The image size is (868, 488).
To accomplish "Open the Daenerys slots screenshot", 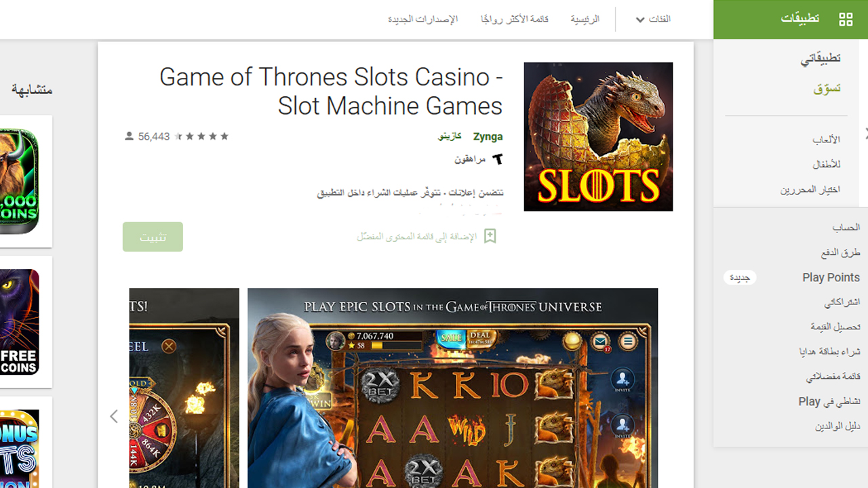I will click(x=452, y=388).
